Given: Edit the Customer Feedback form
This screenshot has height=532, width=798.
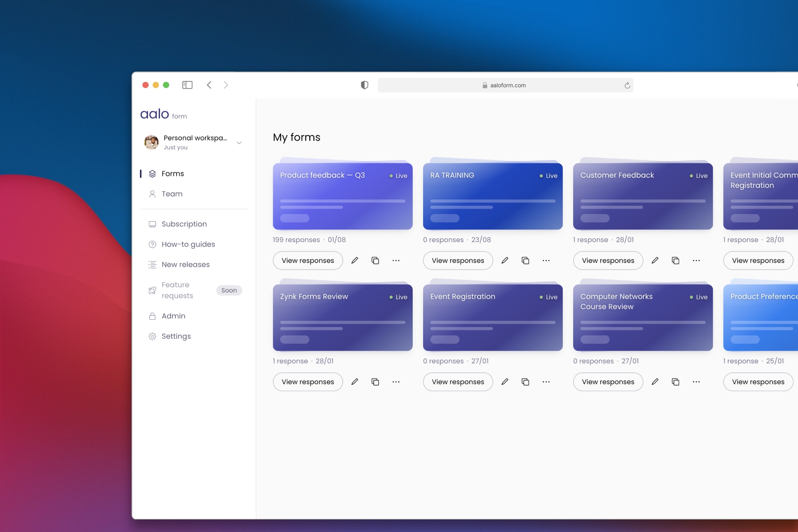Looking at the screenshot, I should pos(655,261).
